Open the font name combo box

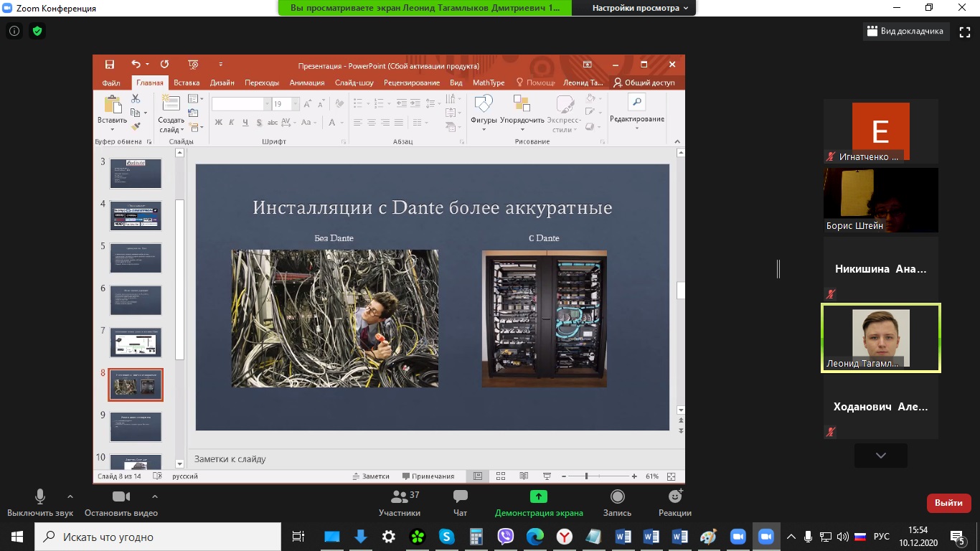point(242,104)
